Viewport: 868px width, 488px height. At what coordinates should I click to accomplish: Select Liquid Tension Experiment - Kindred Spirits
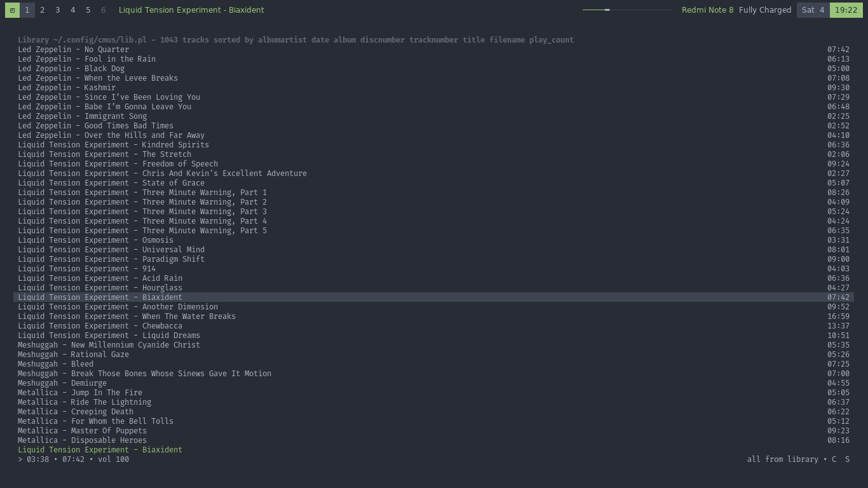433,145
